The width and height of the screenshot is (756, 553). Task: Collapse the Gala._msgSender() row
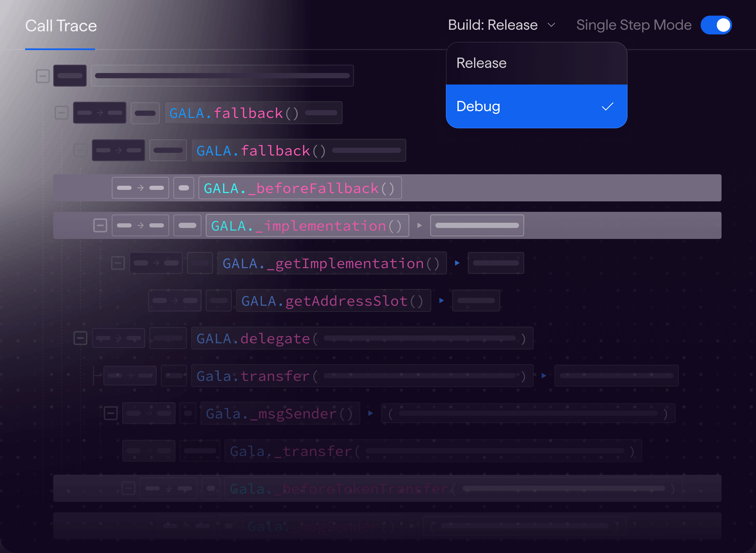[110, 413]
